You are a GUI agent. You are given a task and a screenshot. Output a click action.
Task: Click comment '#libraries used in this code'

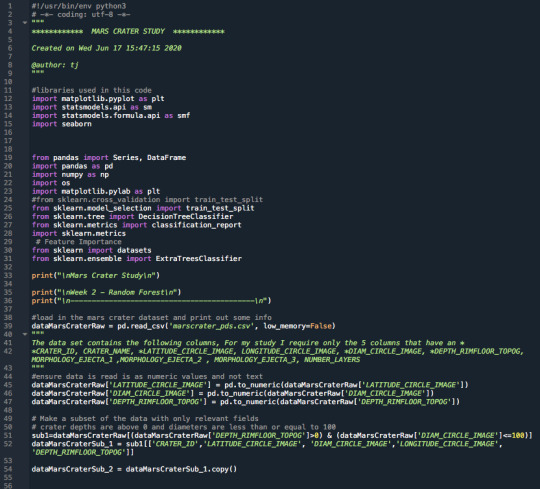coord(92,90)
